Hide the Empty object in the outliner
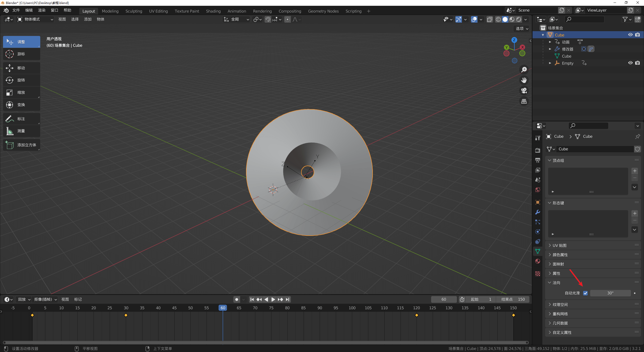 pyautogui.click(x=630, y=63)
